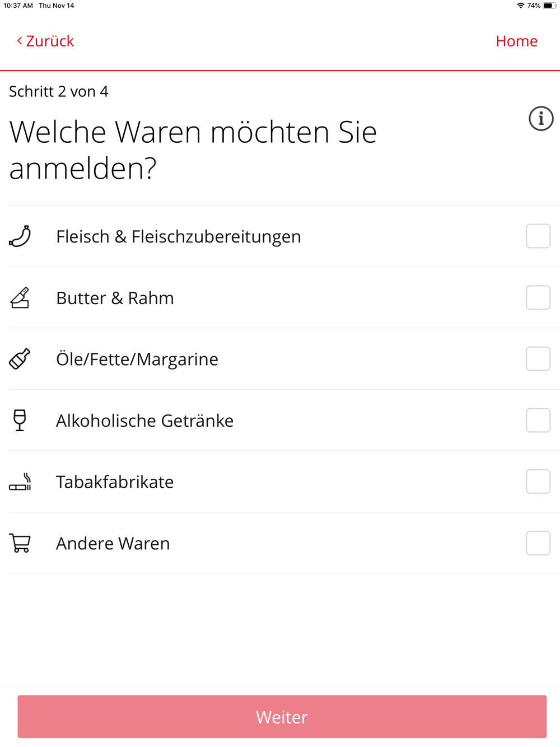
Task: Click the shopping cart icon
Action: (x=20, y=543)
